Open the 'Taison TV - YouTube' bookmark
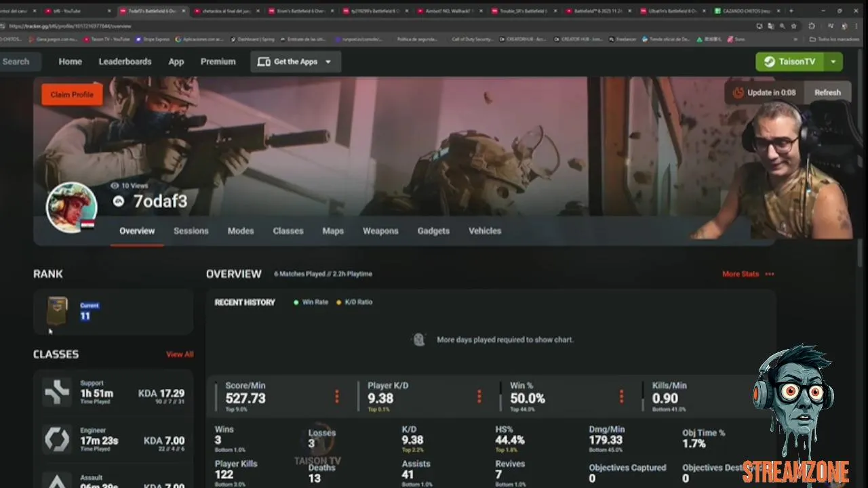 tap(106, 39)
